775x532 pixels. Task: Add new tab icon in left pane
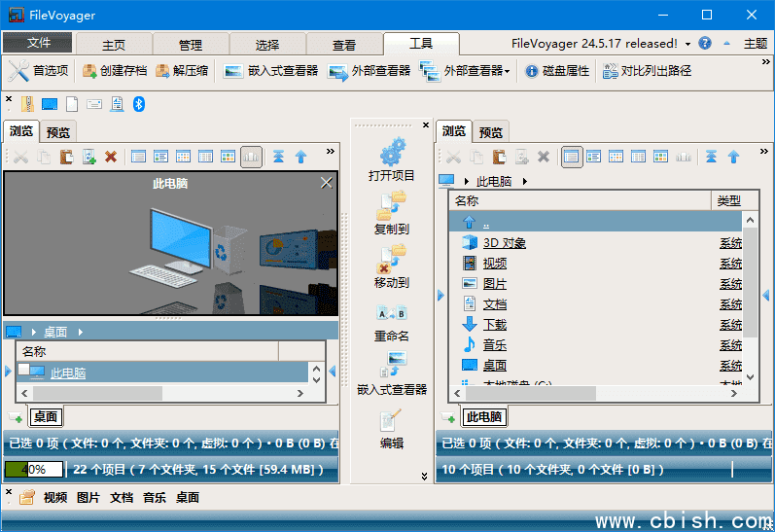point(16,418)
